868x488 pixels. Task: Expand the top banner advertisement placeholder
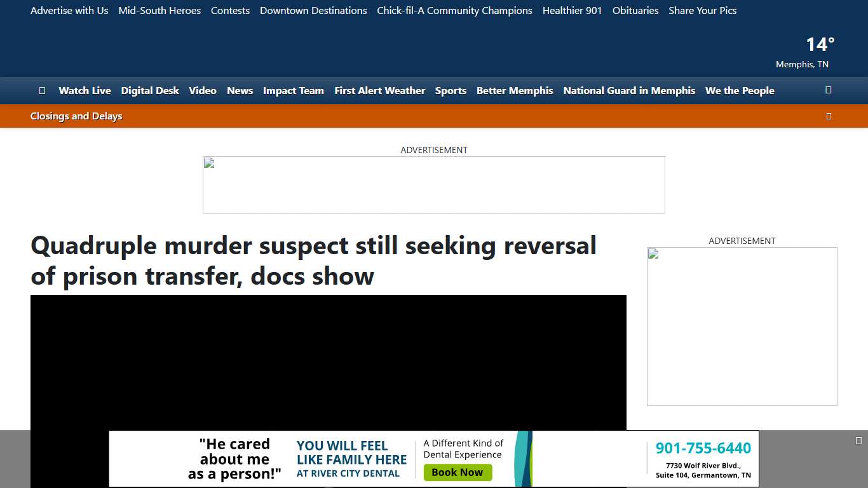(434, 184)
